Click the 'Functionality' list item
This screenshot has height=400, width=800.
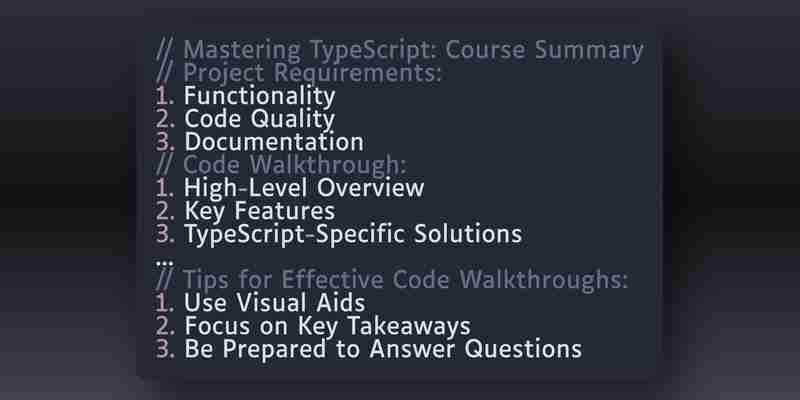coord(260,96)
